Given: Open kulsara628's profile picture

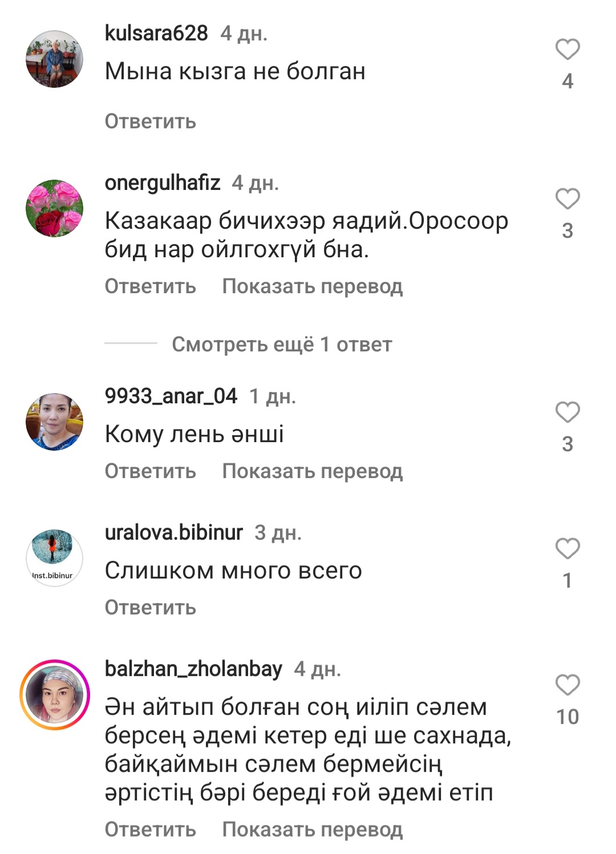Looking at the screenshot, I should [55, 59].
